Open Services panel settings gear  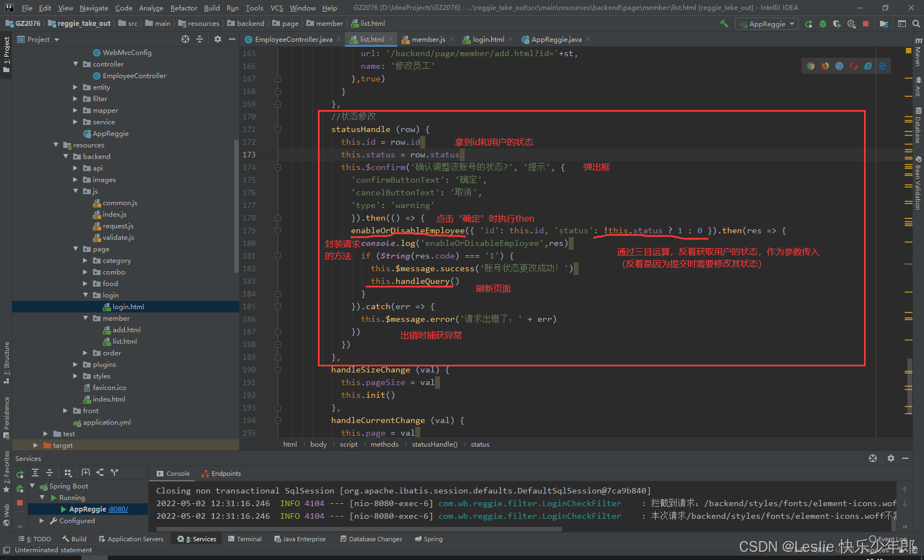[891, 458]
